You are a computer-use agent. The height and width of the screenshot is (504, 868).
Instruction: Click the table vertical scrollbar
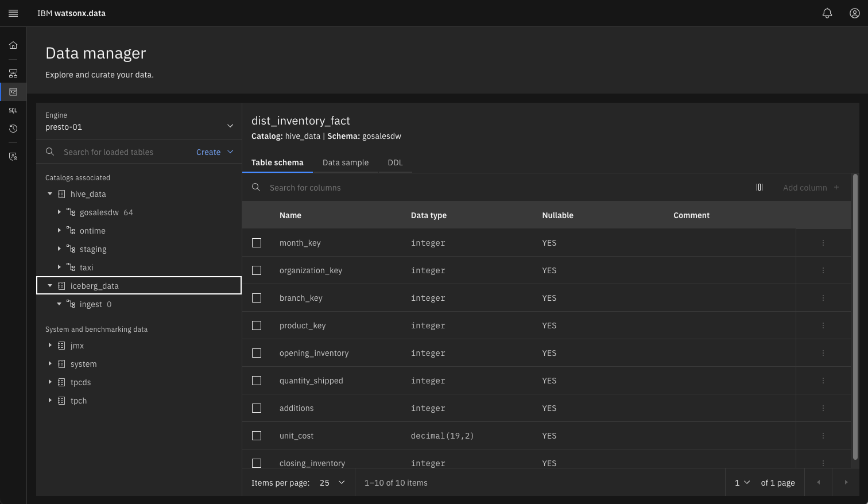tap(855, 317)
